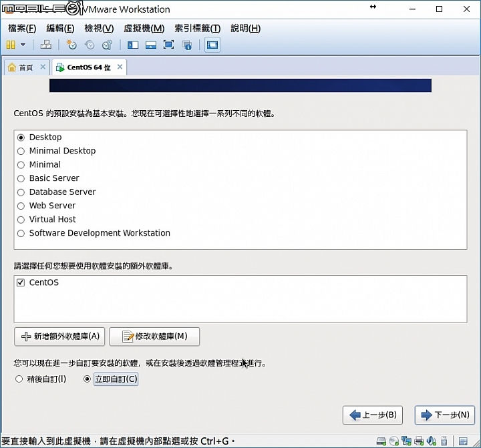This screenshot has width=481, height=448.
Task: Open the 檔案(F) menu
Action: [x=22, y=29]
